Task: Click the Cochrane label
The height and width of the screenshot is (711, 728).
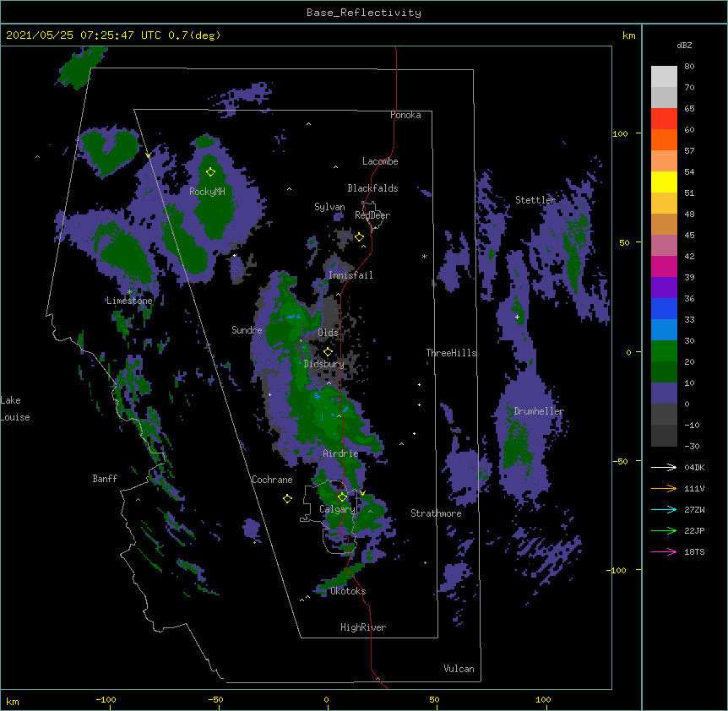Action: point(272,480)
